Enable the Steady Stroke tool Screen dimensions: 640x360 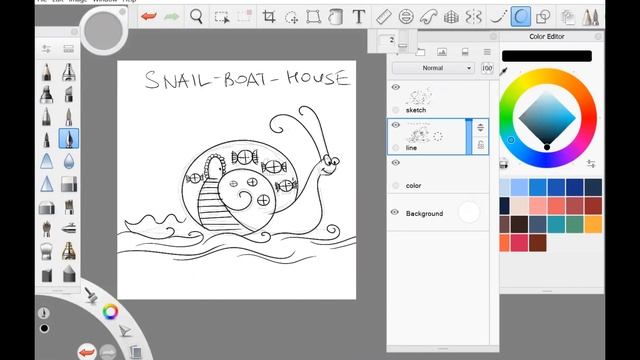(498, 17)
